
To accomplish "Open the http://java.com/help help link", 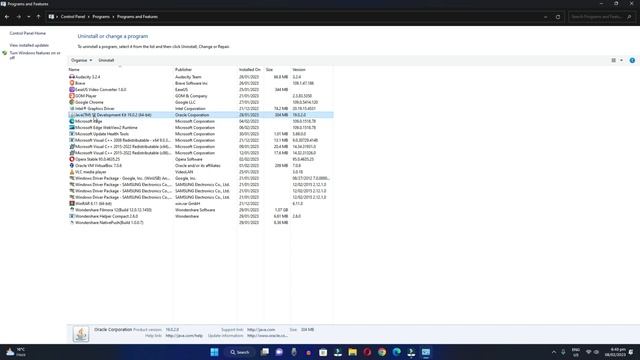I will [x=184, y=336].
